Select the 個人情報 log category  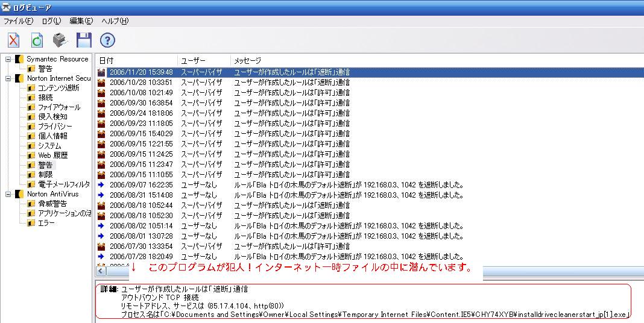pyautogui.click(x=52, y=136)
